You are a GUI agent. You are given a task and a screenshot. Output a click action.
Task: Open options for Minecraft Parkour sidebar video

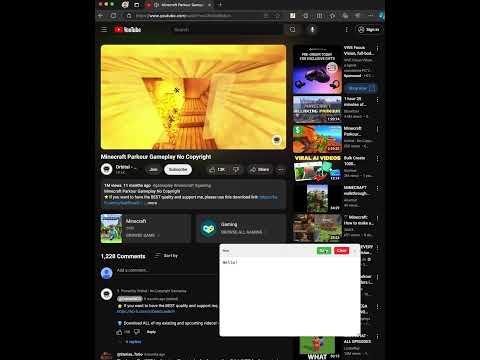tap(377, 129)
